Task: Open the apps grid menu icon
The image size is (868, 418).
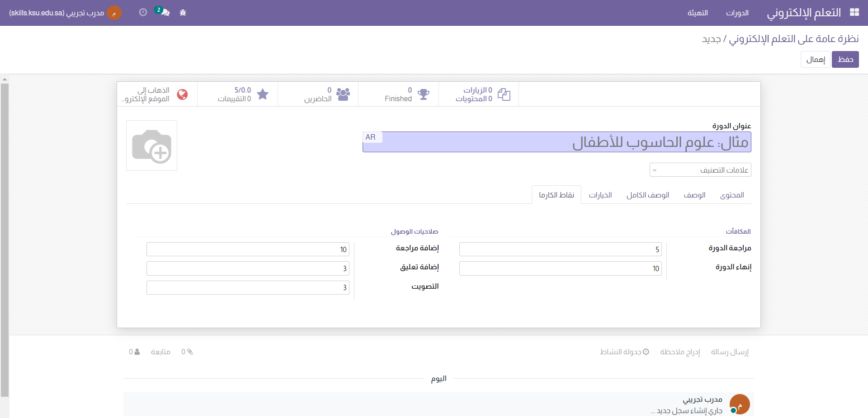Action: point(854,12)
